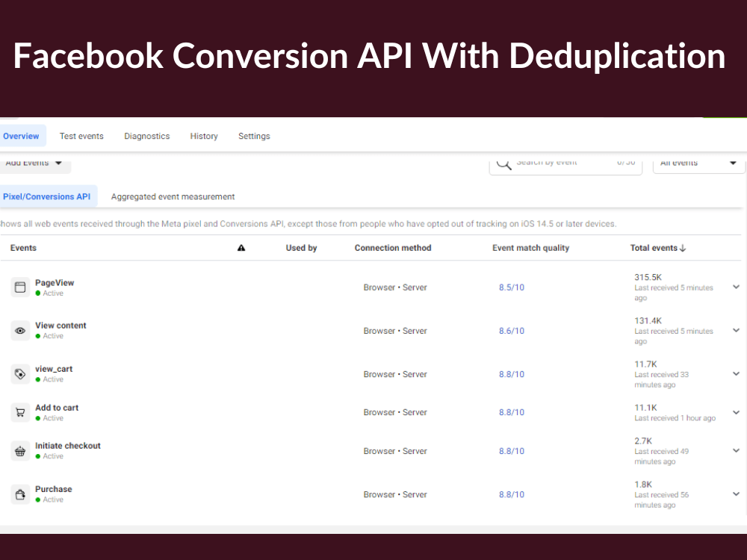Click the Add to cart basket icon
Image resolution: width=747 pixels, height=560 pixels.
pos(20,411)
